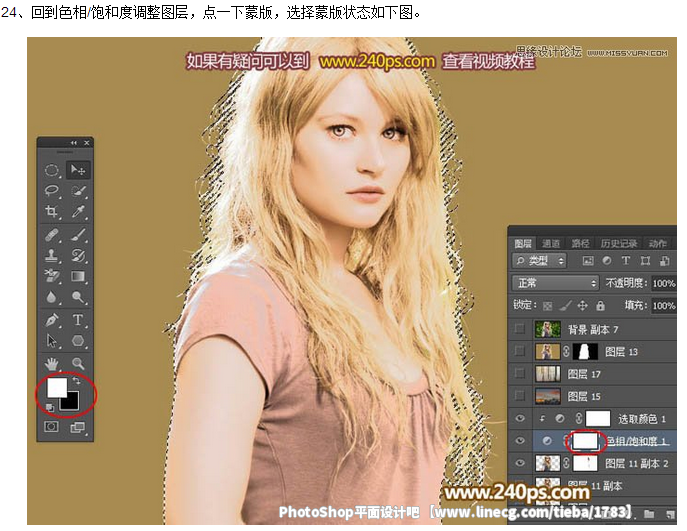Pick the Lasso tool

pos(52,190)
